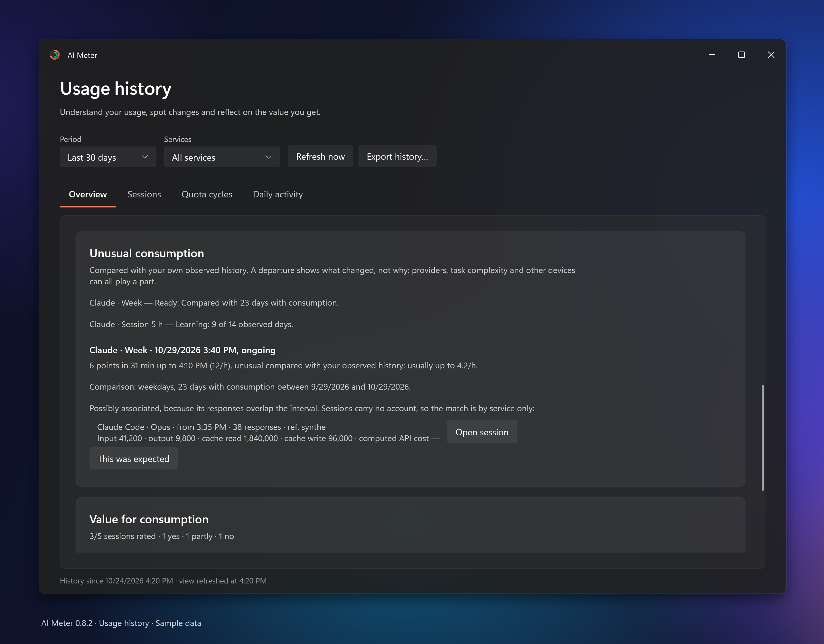
Task: Click the Refresh now button
Action: 320,156
